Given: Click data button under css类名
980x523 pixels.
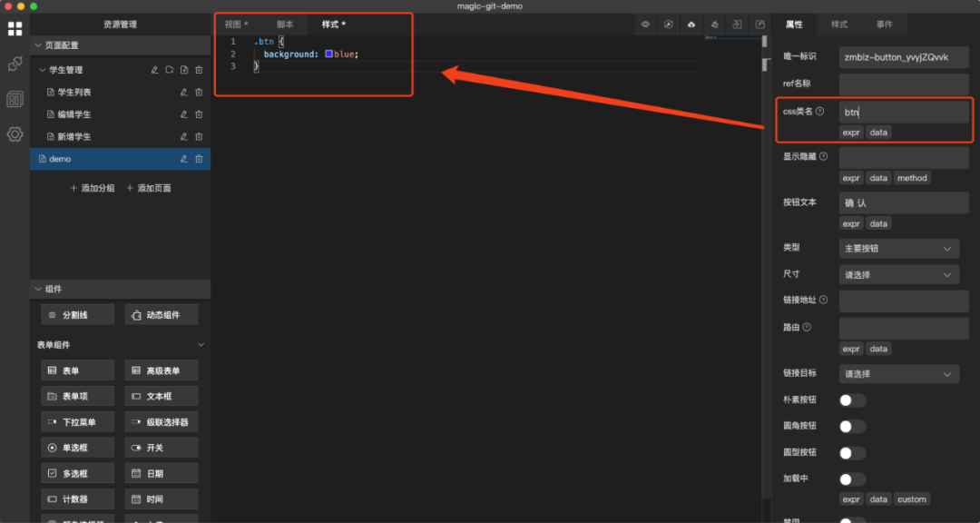Looking at the screenshot, I should click(878, 133).
